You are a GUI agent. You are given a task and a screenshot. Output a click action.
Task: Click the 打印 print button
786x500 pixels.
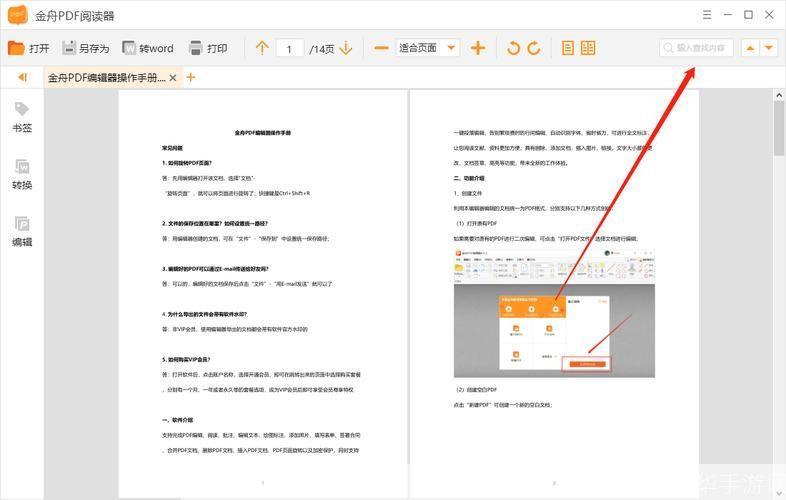click(208, 48)
